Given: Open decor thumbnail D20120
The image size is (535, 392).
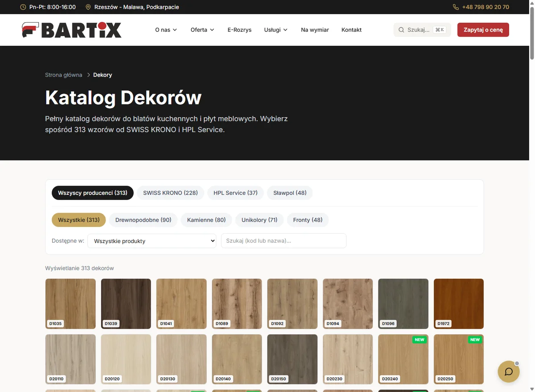Looking at the screenshot, I should coord(126,359).
